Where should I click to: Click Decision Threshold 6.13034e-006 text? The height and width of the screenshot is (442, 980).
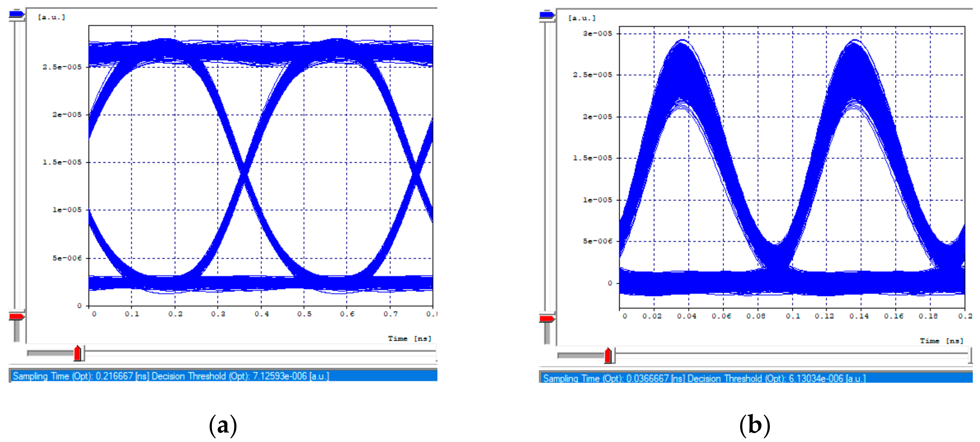776,378
